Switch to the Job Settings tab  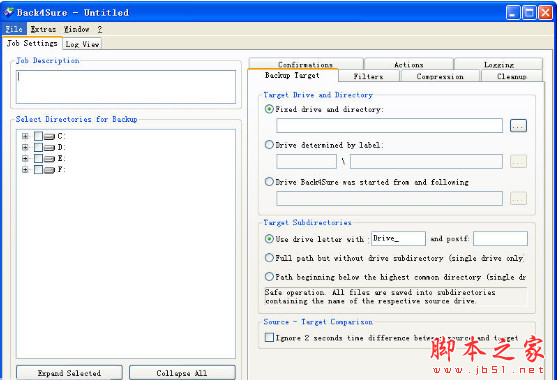32,43
